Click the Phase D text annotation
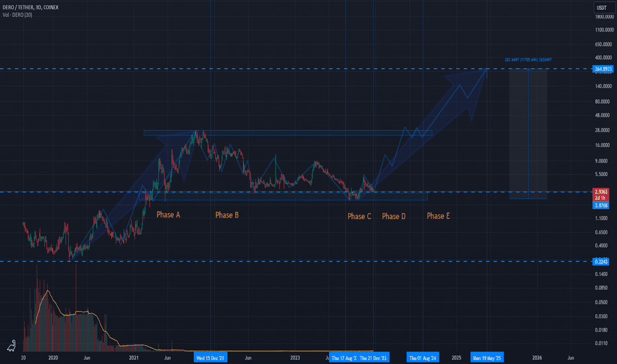Image resolution: width=617 pixels, height=364 pixels. 393,216
